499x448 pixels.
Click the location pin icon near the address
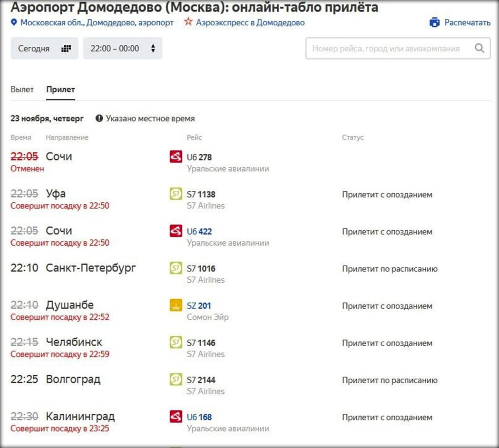click(14, 22)
